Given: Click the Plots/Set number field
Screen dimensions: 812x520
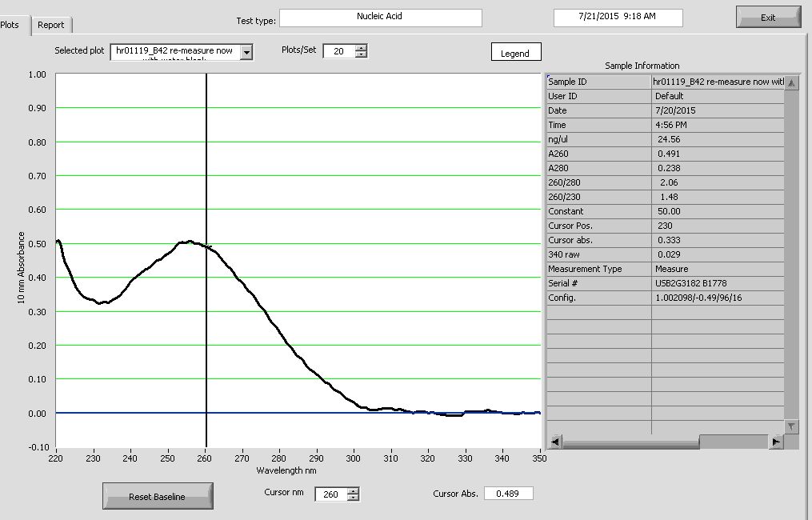Looking at the screenshot, I should click(x=338, y=51).
